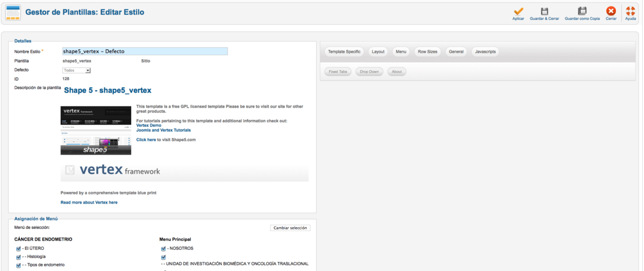Click the Menu Principal heading
Image resolution: width=644 pixels, height=271 pixels.
pos(175,239)
